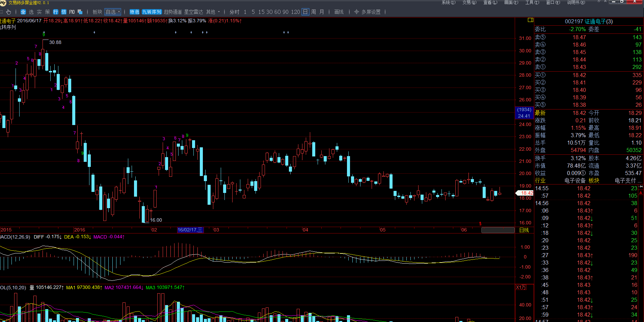
Task: Click the chart timeline scrollbar thumb
Action: click(x=498, y=230)
